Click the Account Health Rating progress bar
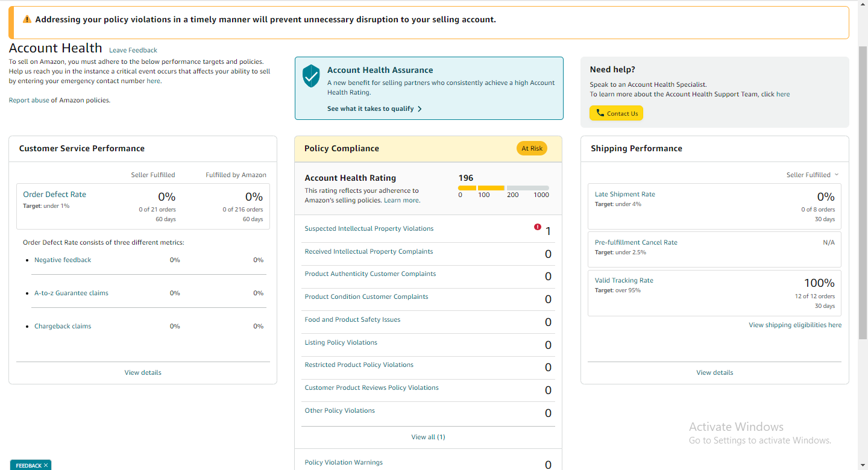The width and height of the screenshot is (868, 470). [503, 188]
